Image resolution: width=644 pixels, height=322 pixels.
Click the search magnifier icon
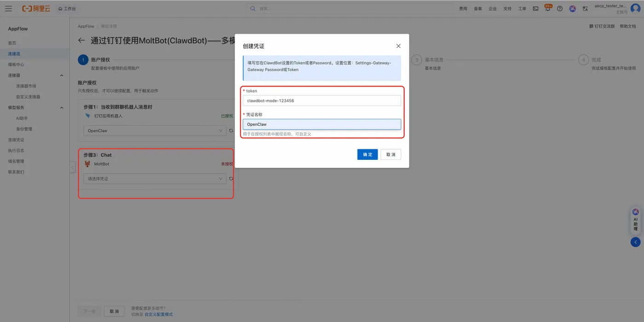coord(253,8)
